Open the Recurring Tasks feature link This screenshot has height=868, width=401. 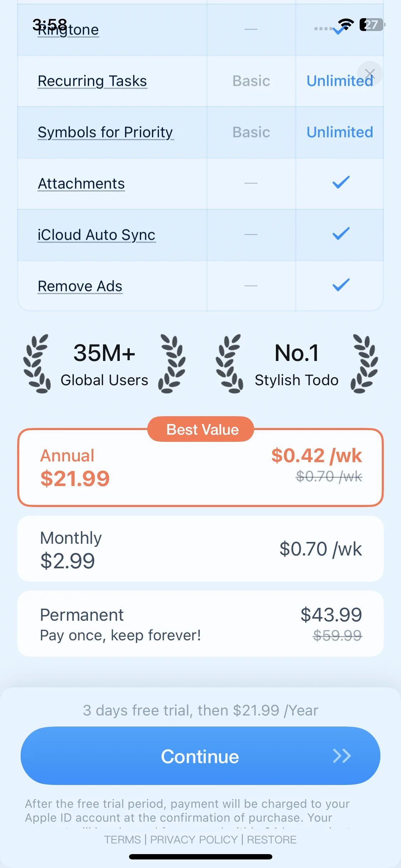point(92,81)
